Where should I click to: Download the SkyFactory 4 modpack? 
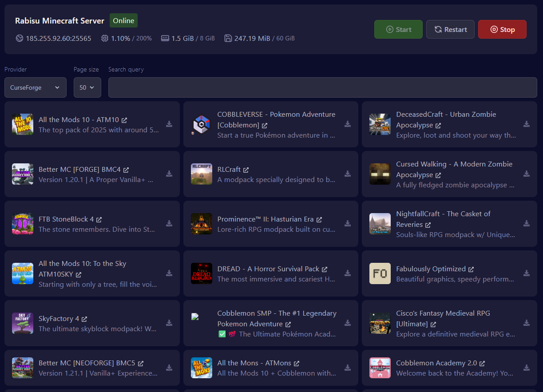[x=169, y=323]
